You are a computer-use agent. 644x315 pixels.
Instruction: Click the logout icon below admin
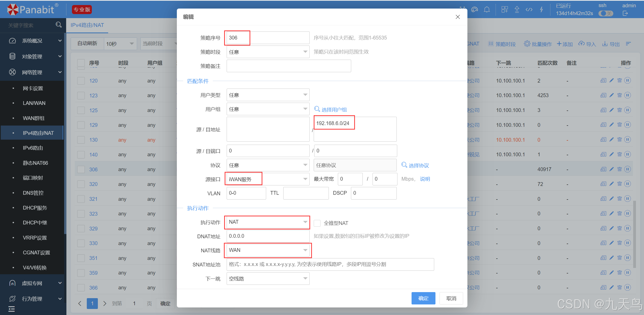click(x=625, y=14)
